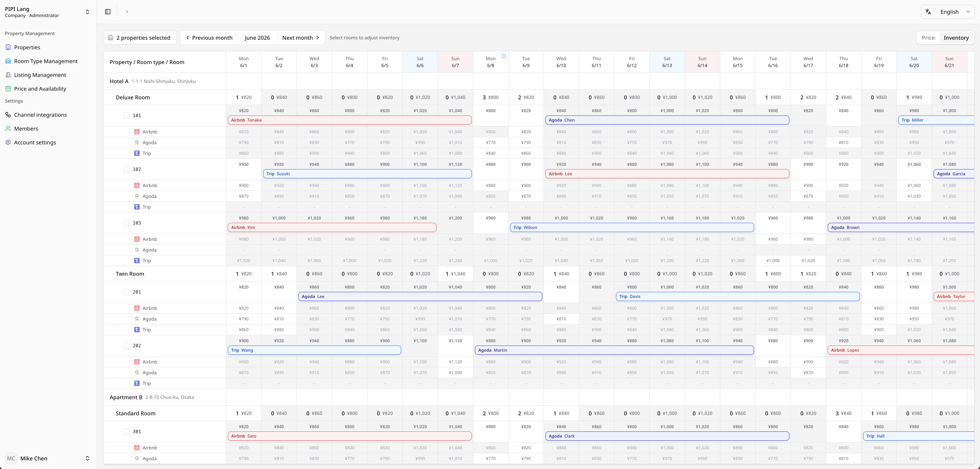Screen dimensions: 980x469
Task: Click the Members people icon
Action: [x=8, y=129]
